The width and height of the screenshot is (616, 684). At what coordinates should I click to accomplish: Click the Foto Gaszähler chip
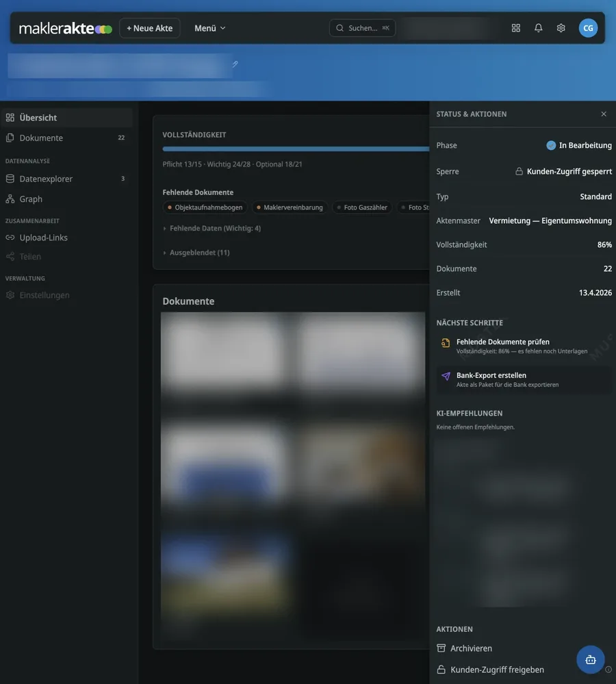click(x=362, y=207)
